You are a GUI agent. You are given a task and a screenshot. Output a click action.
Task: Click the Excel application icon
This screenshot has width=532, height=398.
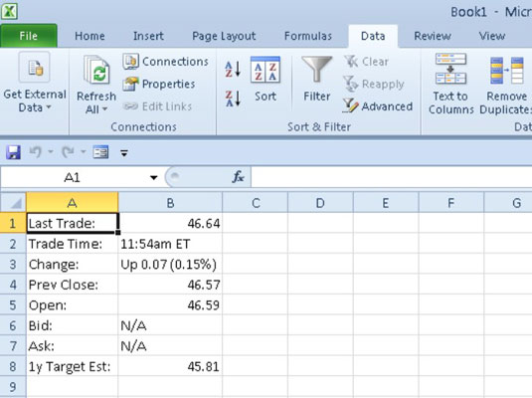point(9,11)
